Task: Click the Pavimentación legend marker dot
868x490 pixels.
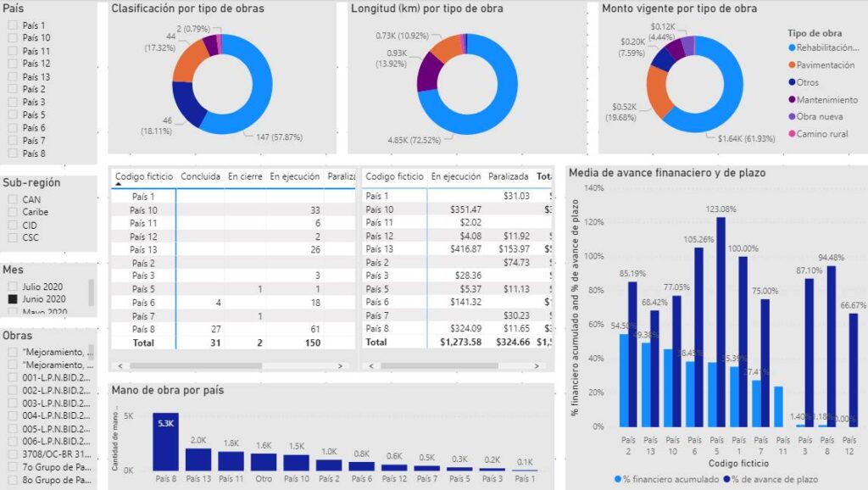Action: pos(792,65)
